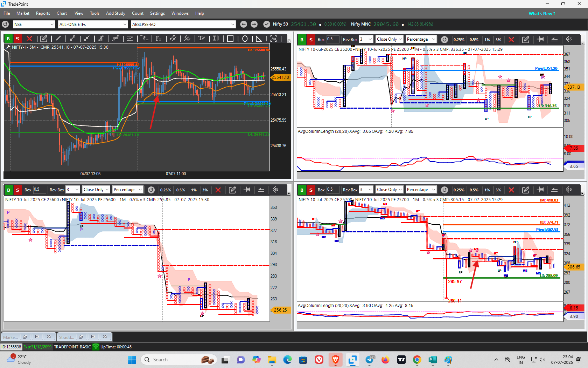Click the Aa text capture icon
The image size is (588, 368).
(x=273, y=39)
